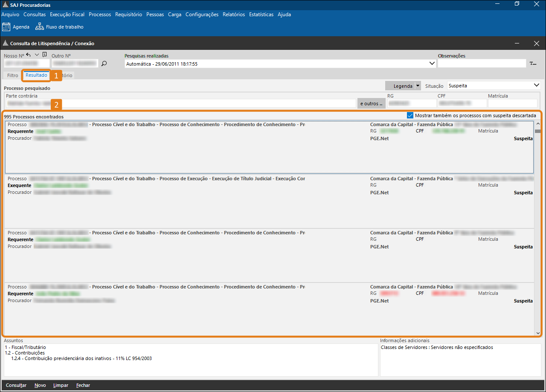Click the Outro Nº input field

[x=75, y=63]
